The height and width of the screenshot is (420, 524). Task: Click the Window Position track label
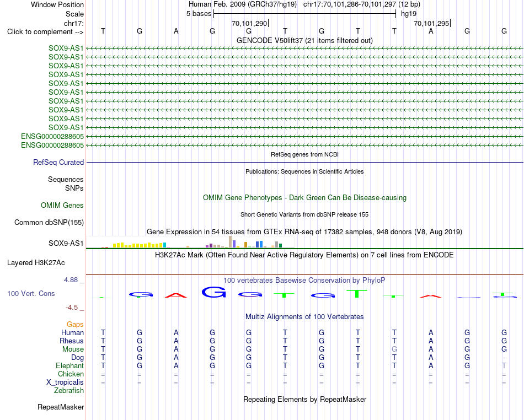pyautogui.click(x=57, y=4)
